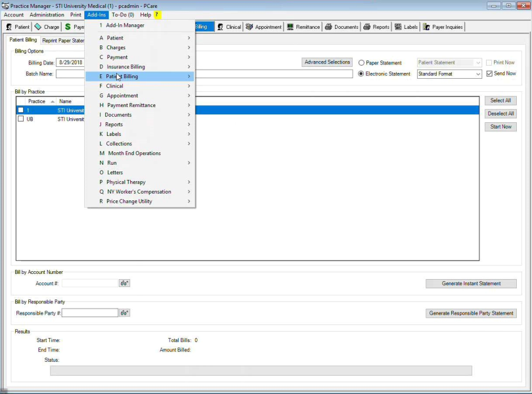This screenshot has width=532, height=394.
Task: Open the Labels toolbar icon
Action: 398,27
